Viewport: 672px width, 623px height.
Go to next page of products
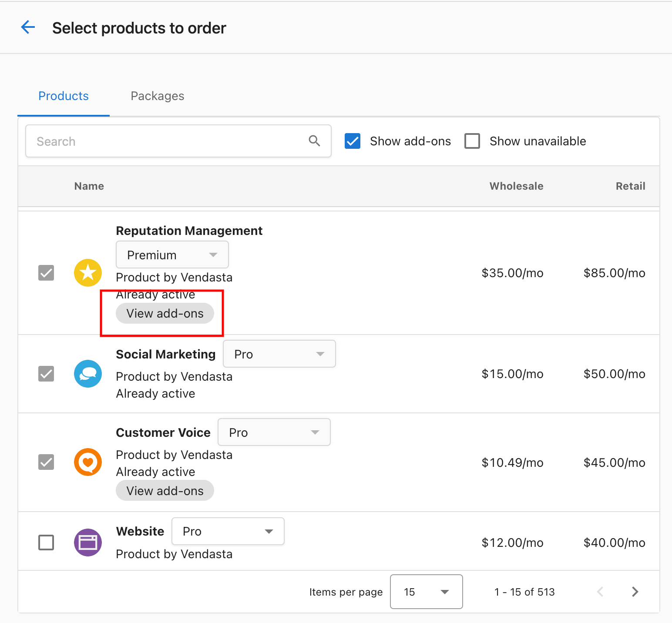(x=635, y=592)
